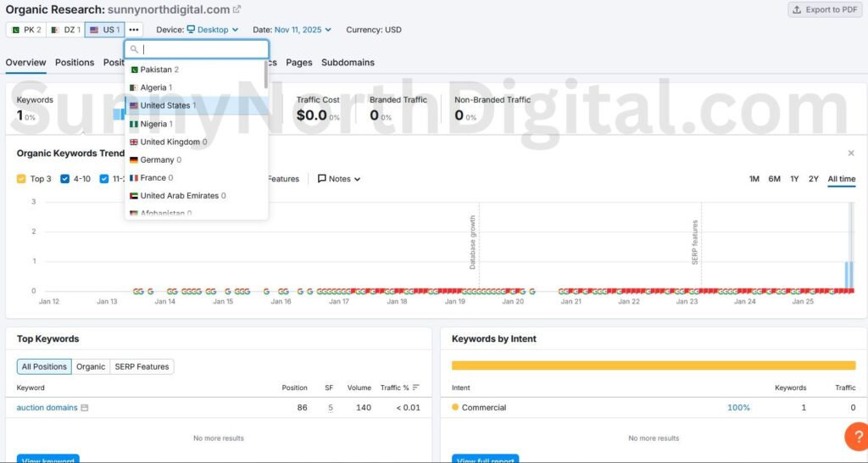Focus the country search input field
Image resolution: width=868 pixels, height=463 pixels.
click(197, 49)
